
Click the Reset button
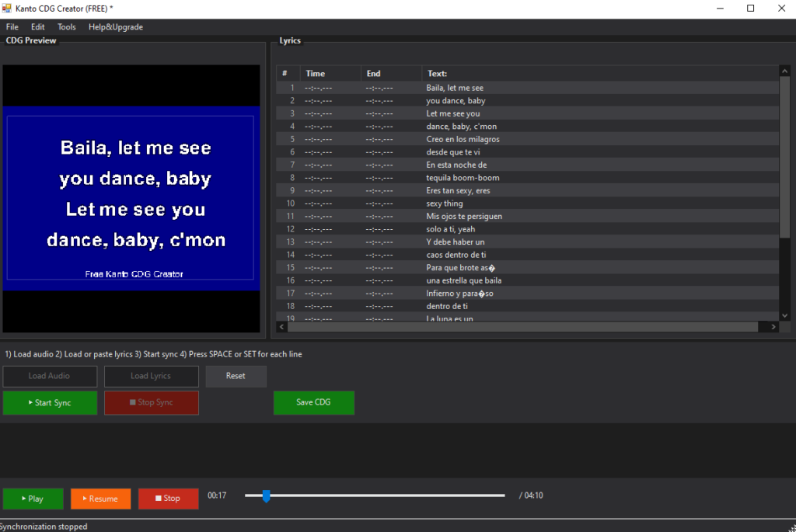tap(236, 376)
